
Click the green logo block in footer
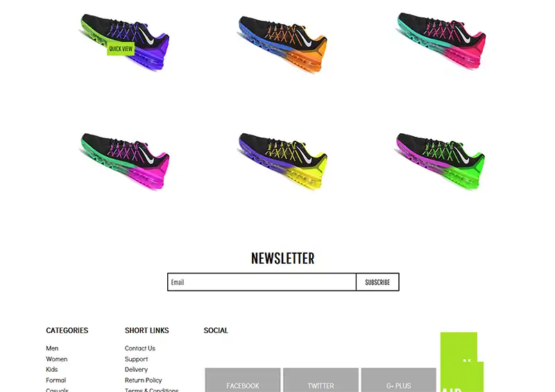pyautogui.click(x=461, y=362)
